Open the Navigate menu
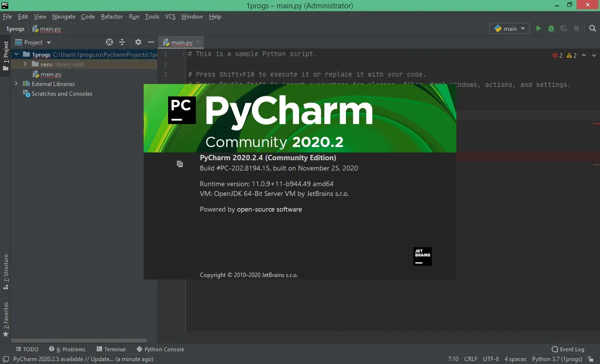The image size is (600, 364). pyautogui.click(x=64, y=17)
